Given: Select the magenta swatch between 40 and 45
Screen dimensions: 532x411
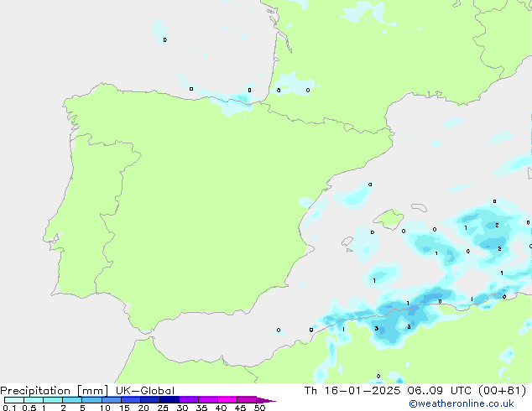Looking at the screenshot, I should click(x=227, y=400).
